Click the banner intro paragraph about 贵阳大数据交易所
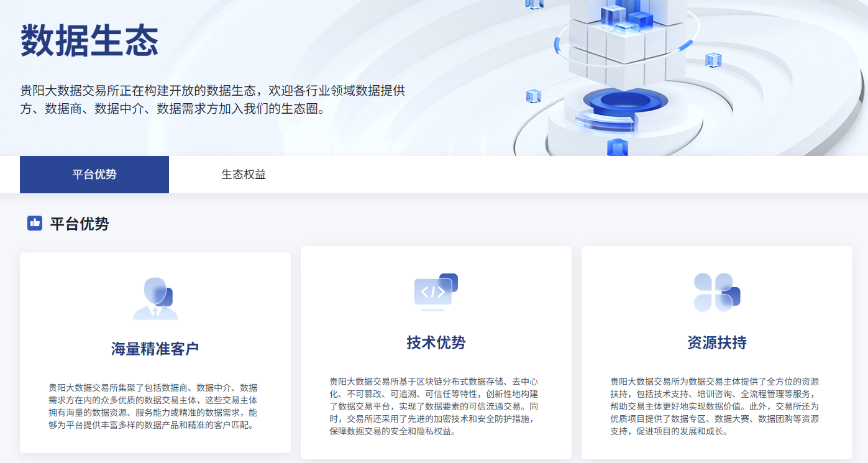 pyautogui.click(x=212, y=99)
